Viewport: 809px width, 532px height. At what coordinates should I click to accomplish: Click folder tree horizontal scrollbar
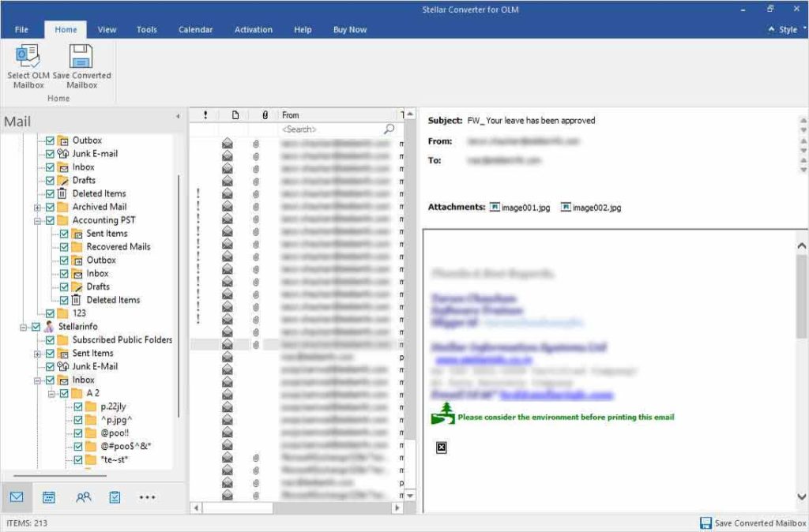tap(60, 476)
